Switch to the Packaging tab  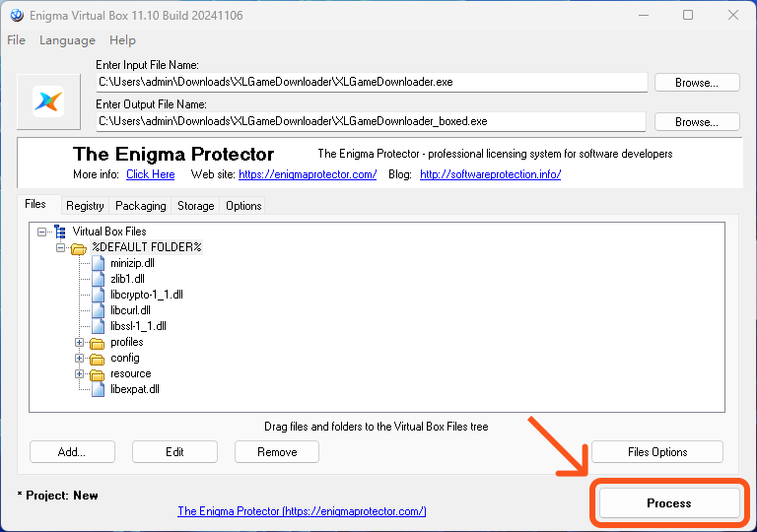141,206
